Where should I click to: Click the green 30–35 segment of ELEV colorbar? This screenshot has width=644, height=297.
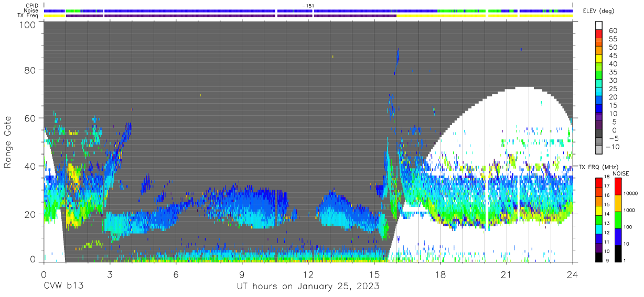coord(599,76)
